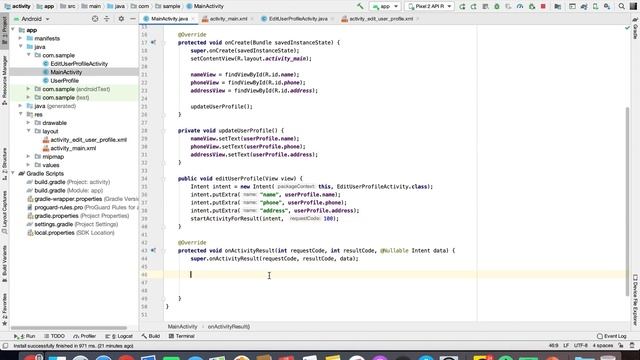Open the Build Variants side panel

[4, 264]
